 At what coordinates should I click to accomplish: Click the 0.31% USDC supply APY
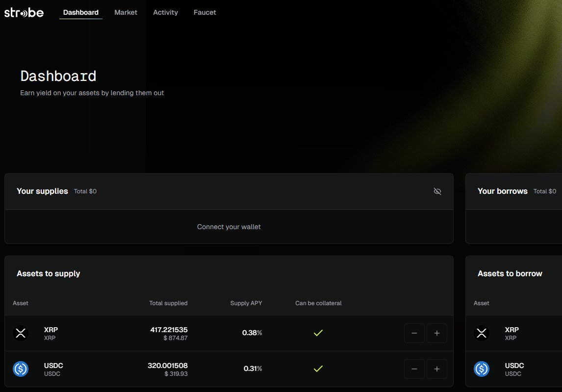(x=253, y=368)
